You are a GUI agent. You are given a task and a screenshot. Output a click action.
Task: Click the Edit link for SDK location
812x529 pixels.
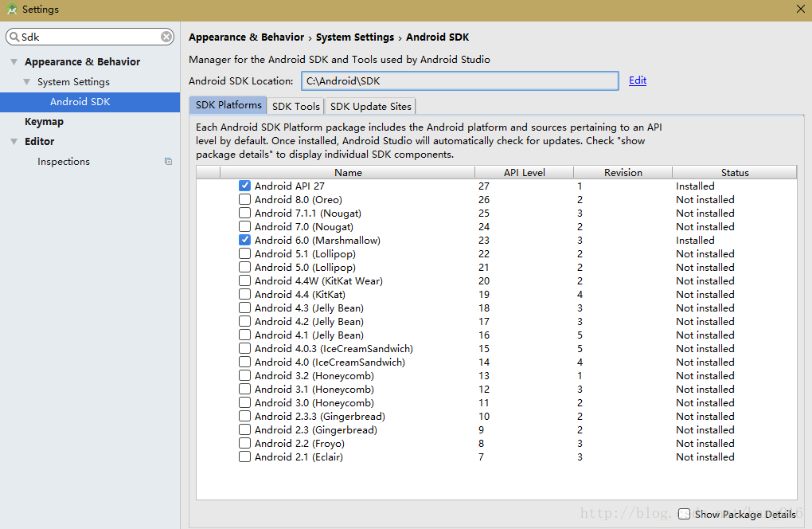638,80
